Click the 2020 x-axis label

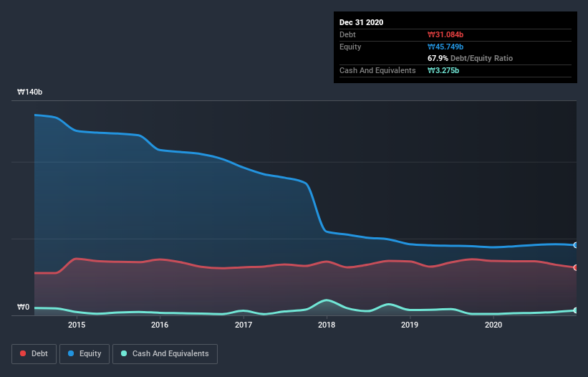493,325
